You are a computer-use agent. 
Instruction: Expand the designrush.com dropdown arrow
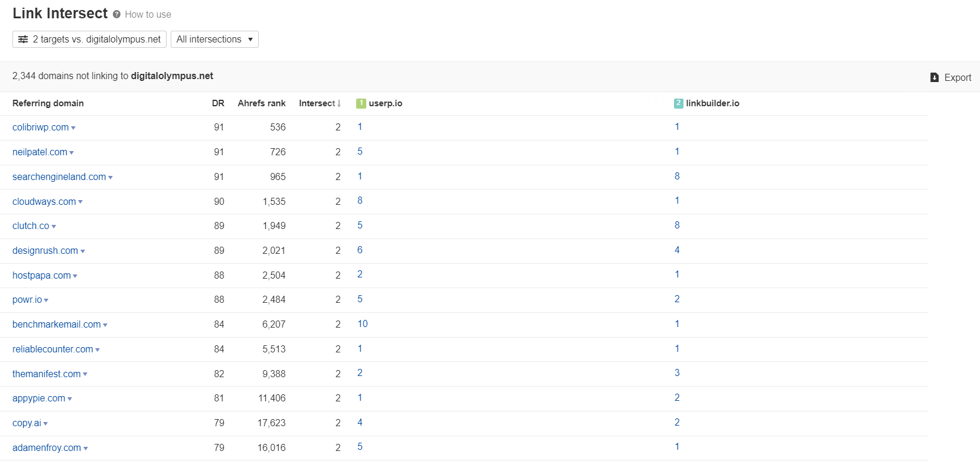83,251
